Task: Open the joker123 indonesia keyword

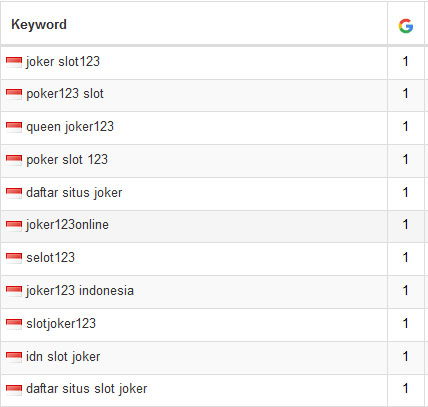Action: pos(80,291)
